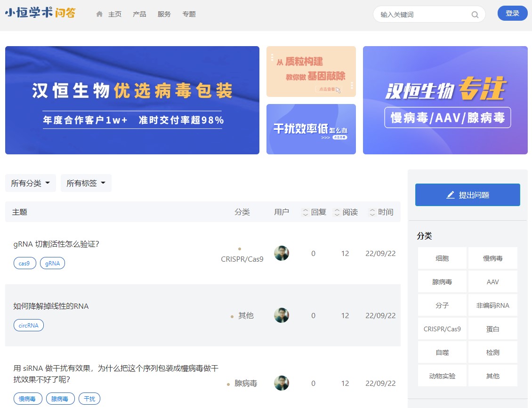The image size is (532, 408).
Task: Open the 产品 navigation menu item
Action: pos(139,14)
